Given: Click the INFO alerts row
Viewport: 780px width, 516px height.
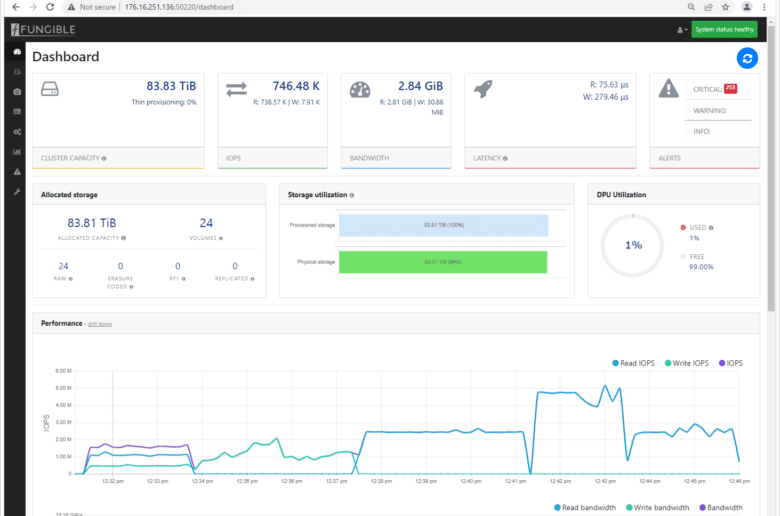Looking at the screenshot, I should click(718, 131).
